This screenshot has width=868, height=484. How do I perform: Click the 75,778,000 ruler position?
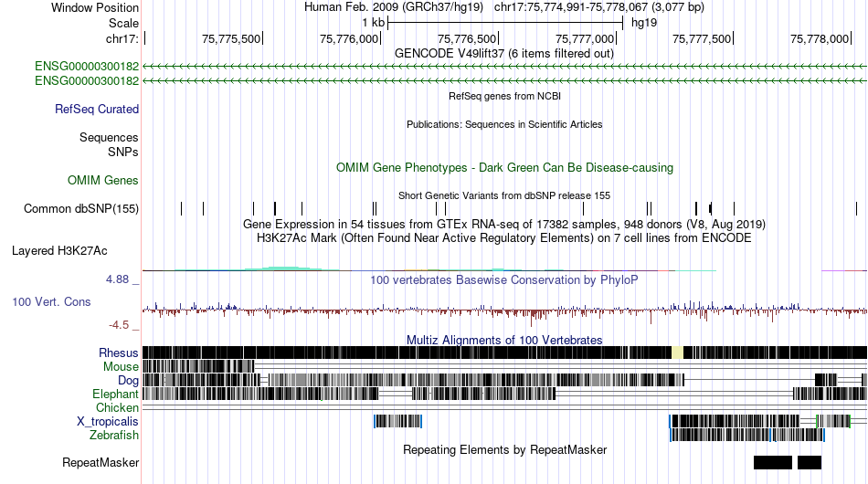point(820,38)
